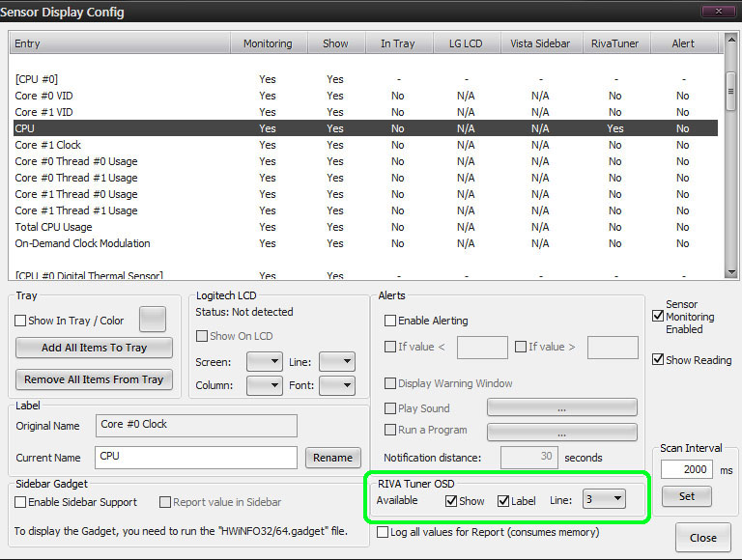Disable Sensor Monitoring Enabled checkbox

[x=659, y=316]
